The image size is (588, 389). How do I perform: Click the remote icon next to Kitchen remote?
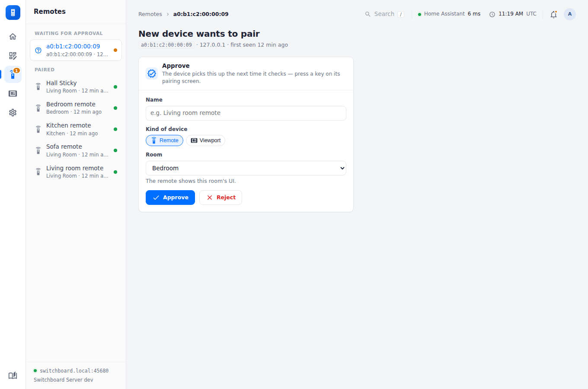[38, 129]
